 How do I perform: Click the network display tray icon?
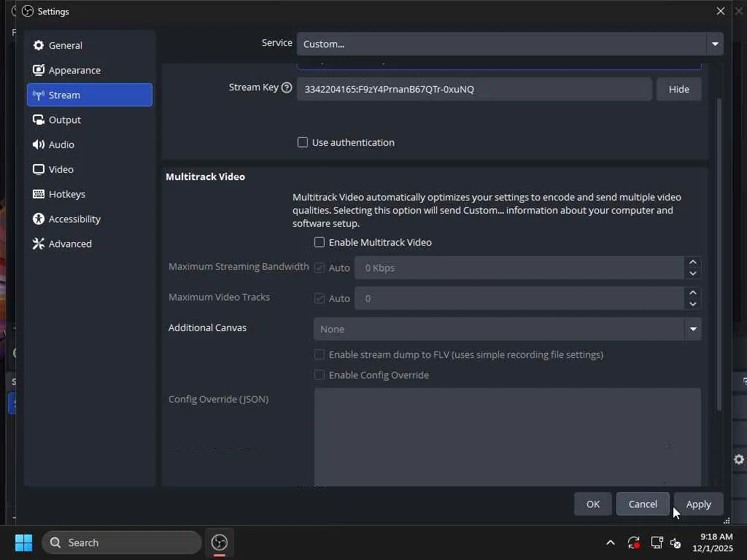pos(657,542)
